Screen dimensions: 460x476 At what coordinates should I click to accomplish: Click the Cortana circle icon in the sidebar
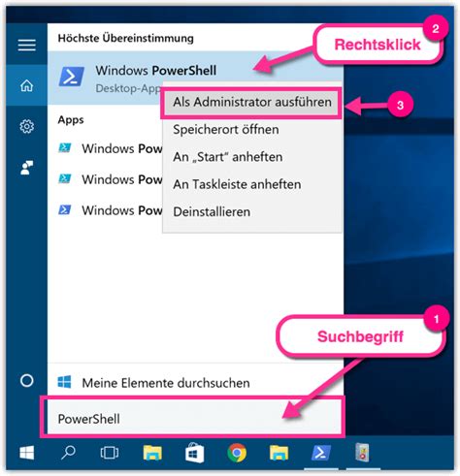27,381
